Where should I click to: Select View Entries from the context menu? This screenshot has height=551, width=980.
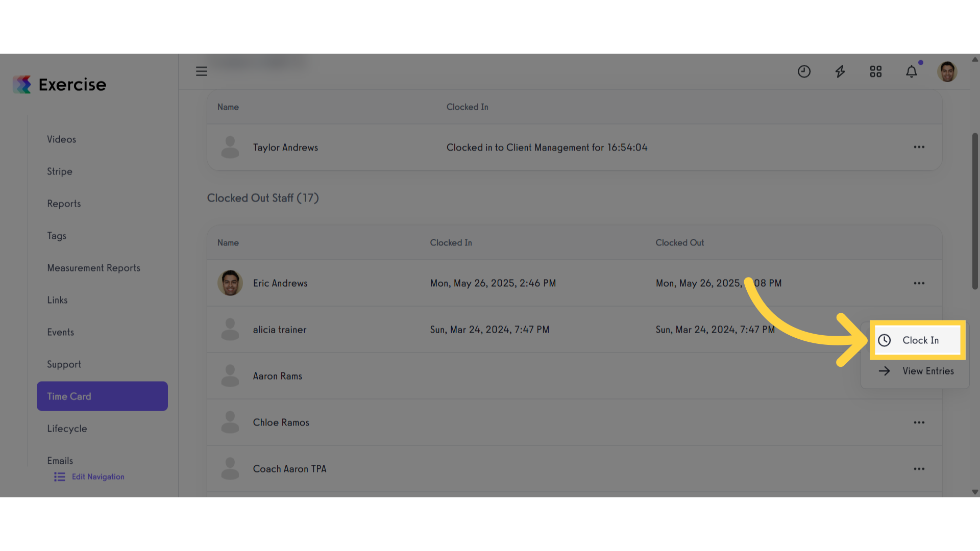pos(916,371)
